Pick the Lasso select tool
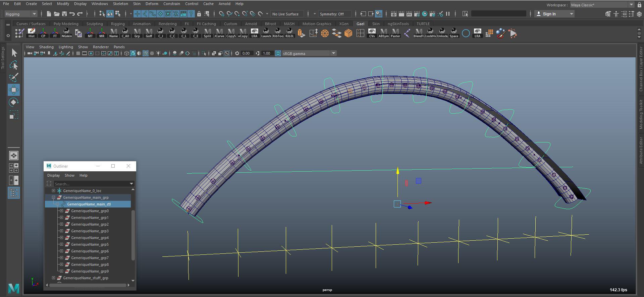The width and height of the screenshot is (644, 297). pos(14,65)
